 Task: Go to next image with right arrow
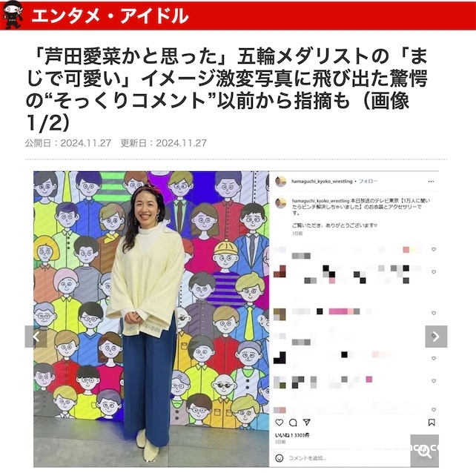pyautogui.click(x=436, y=337)
